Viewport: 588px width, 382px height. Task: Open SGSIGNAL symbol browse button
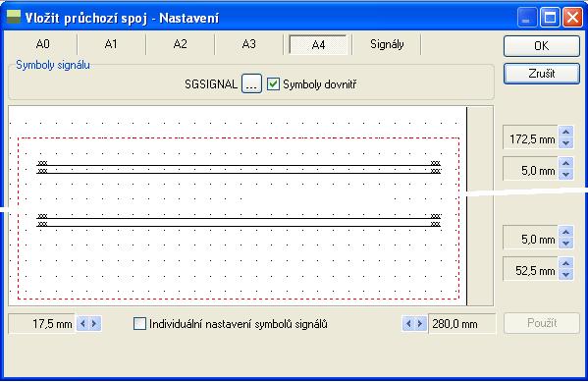pyautogui.click(x=251, y=83)
